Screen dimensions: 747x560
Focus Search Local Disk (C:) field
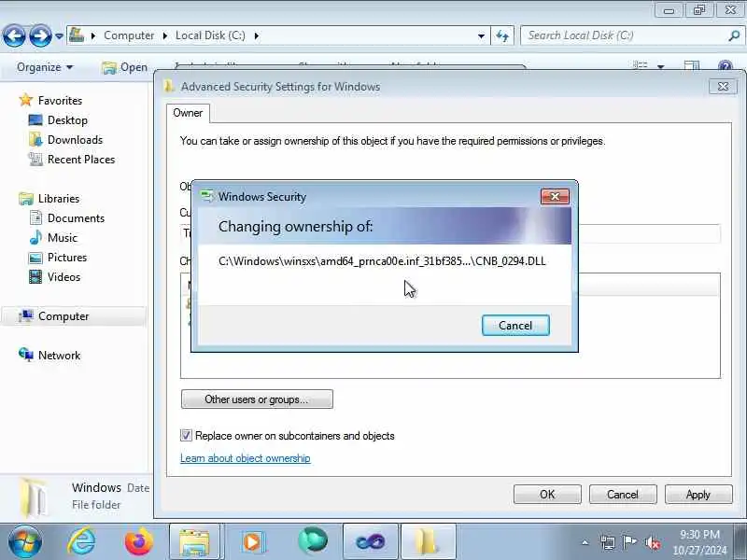(624, 35)
